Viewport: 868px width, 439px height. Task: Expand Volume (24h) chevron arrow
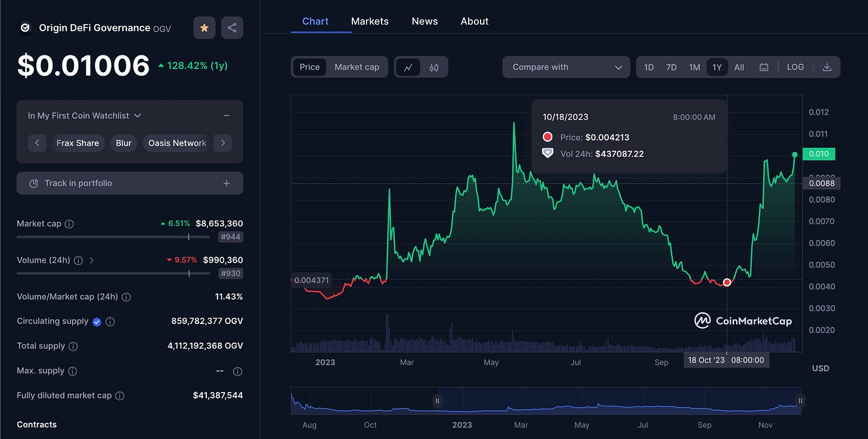pyautogui.click(x=91, y=260)
